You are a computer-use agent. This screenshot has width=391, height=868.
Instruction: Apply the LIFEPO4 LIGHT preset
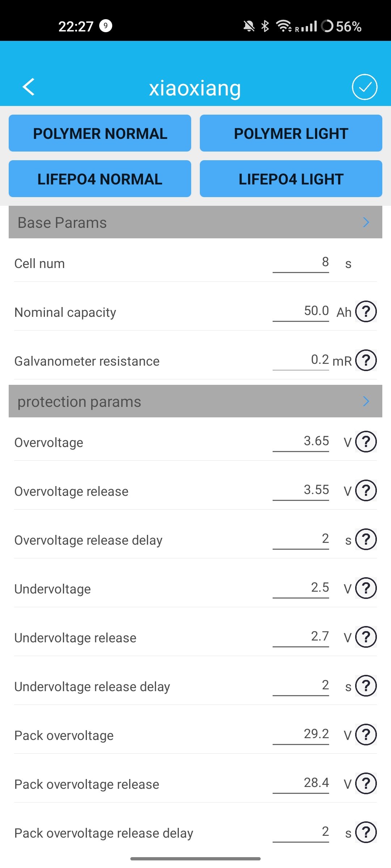click(291, 179)
